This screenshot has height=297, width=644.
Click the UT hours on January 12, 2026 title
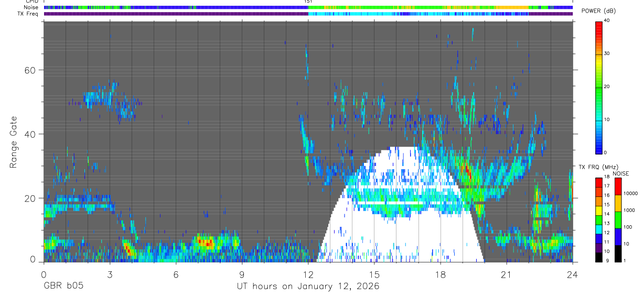pos(308,287)
